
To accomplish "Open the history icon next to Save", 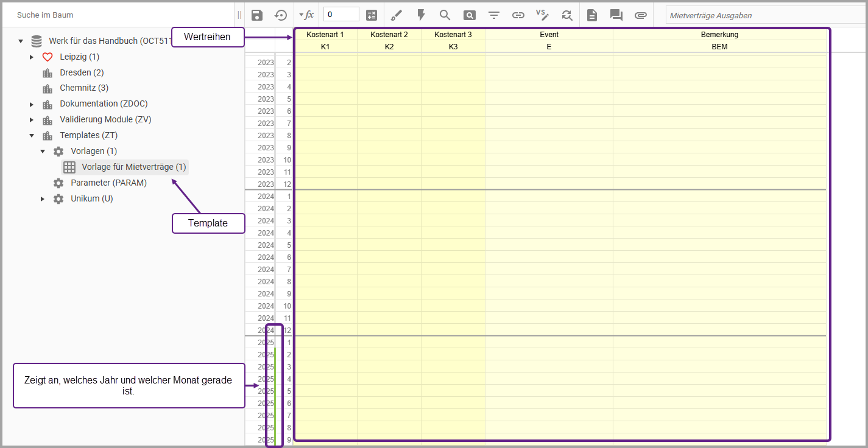I will tap(281, 15).
